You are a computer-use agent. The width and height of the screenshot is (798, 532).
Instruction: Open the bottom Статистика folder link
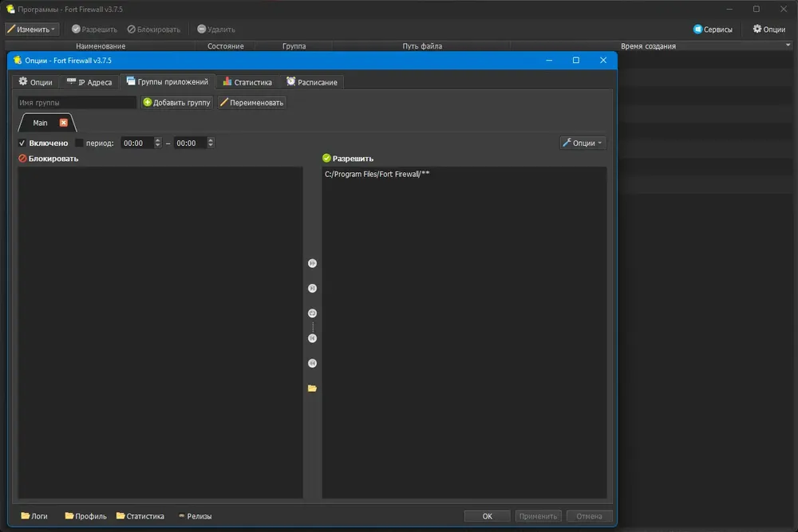(140, 516)
